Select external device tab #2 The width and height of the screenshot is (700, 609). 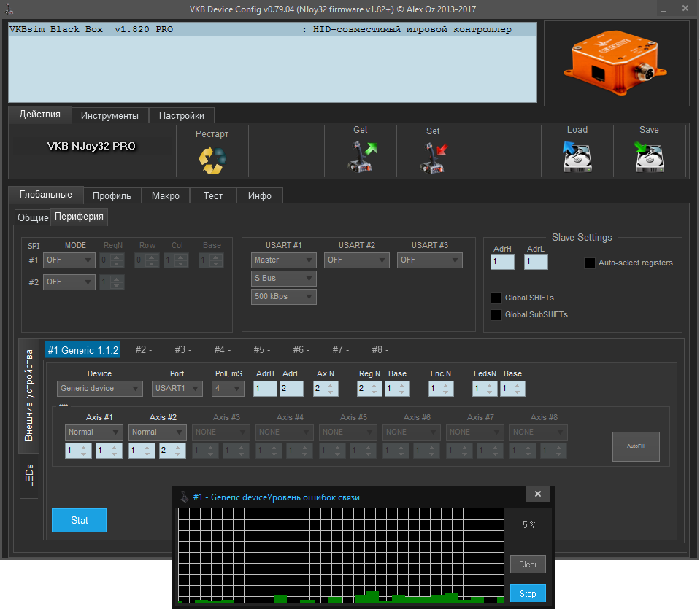pyautogui.click(x=144, y=350)
